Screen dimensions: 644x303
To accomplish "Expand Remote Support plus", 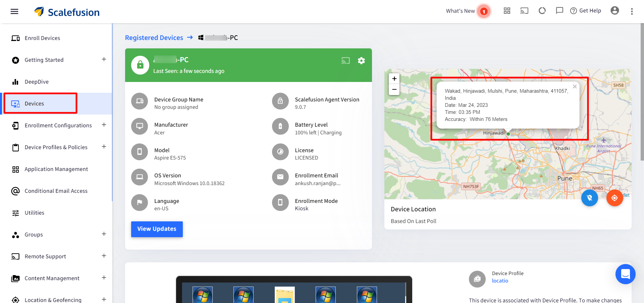I will (x=104, y=256).
